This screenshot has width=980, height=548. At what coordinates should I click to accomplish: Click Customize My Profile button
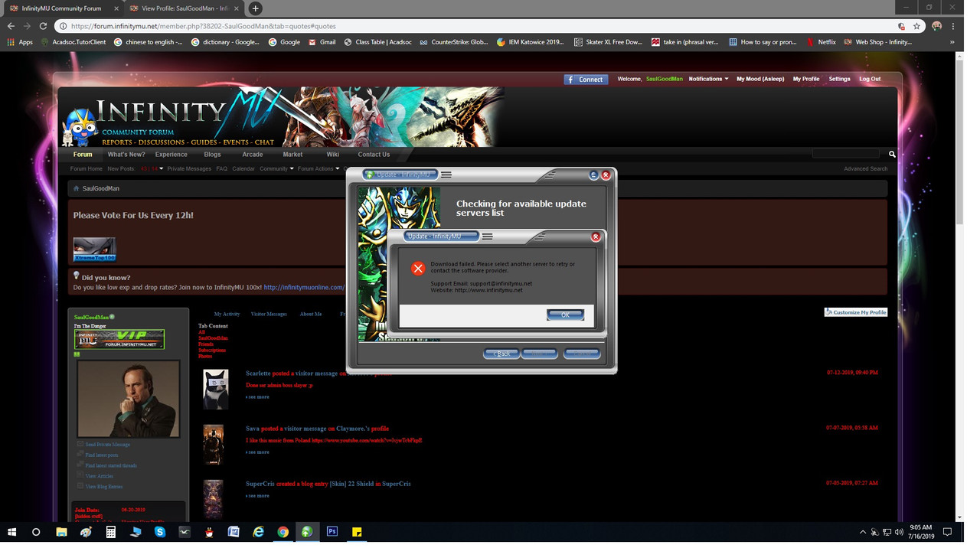856,312
